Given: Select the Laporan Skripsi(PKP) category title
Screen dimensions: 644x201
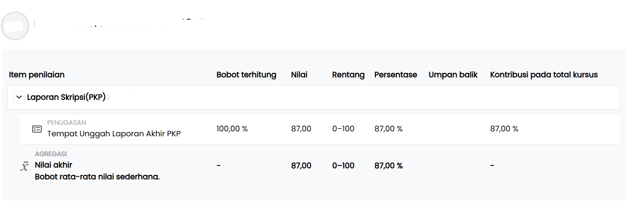Looking at the screenshot, I should pos(66,97).
